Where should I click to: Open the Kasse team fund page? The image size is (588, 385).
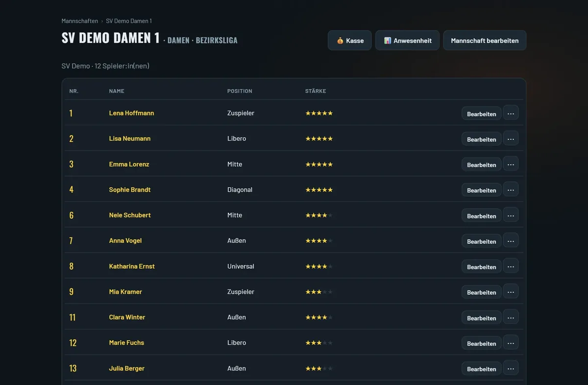350,40
